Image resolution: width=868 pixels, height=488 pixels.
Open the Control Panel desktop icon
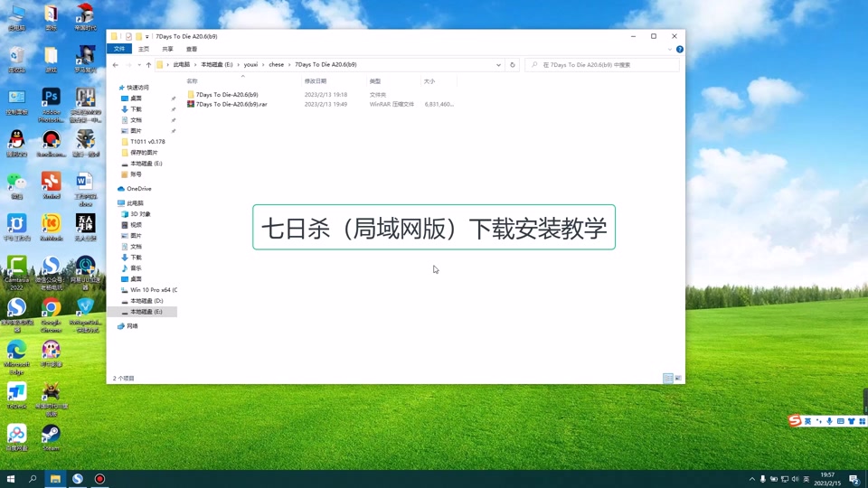coord(16,102)
